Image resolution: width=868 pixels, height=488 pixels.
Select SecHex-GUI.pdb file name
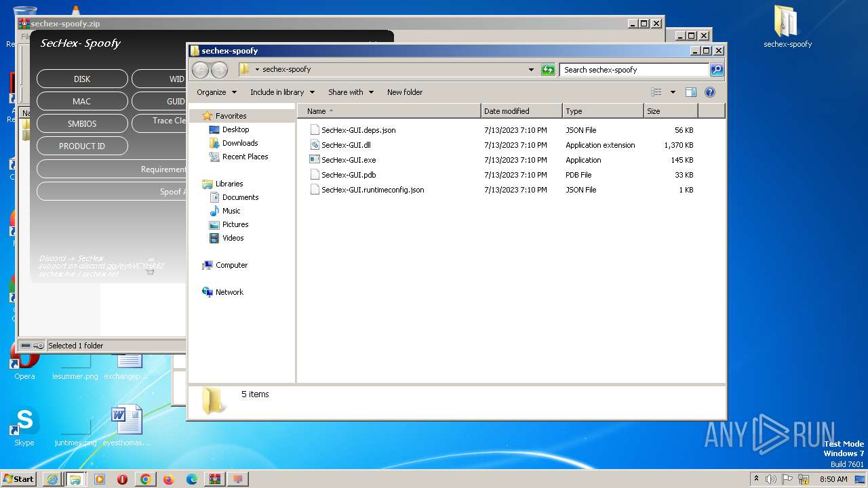tap(349, 175)
